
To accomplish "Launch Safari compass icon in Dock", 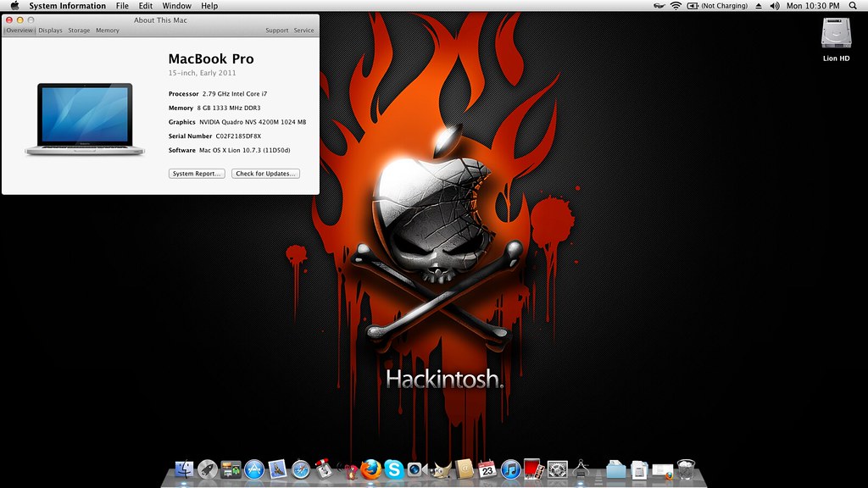I will (x=301, y=469).
